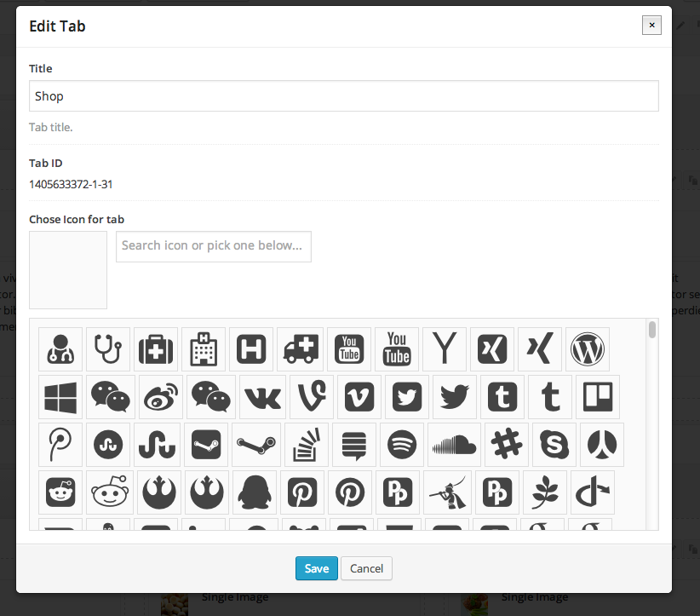
Task: Select the Reddit alien icon
Action: tap(108, 492)
